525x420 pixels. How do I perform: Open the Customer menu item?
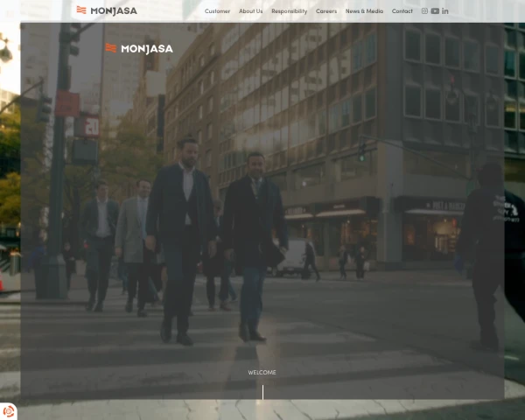(217, 11)
